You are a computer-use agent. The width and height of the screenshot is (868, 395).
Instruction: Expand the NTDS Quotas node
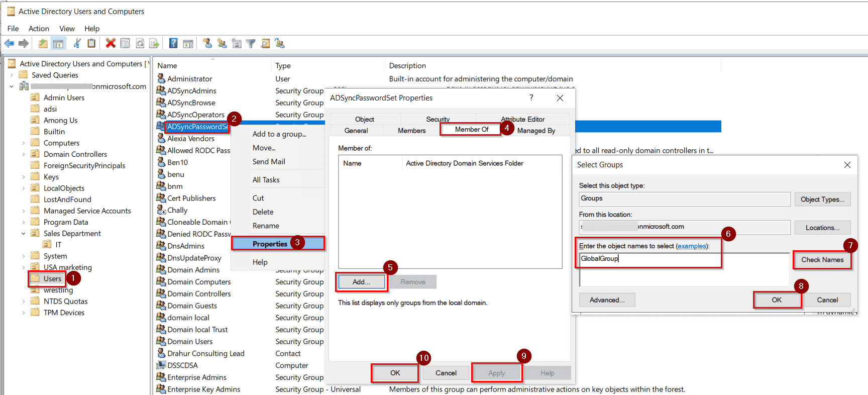pos(24,301)
